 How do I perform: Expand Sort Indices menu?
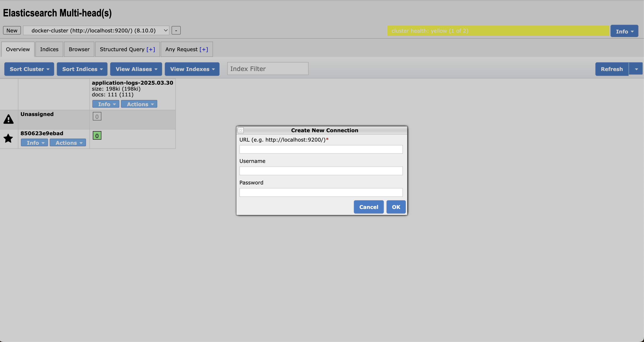(82, 69)
